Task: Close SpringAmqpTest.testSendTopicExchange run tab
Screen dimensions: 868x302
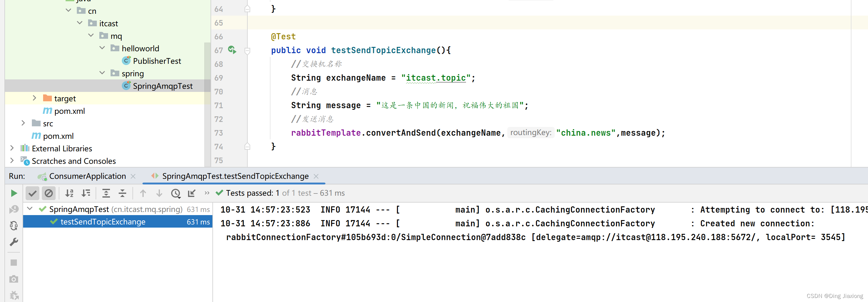Action: click(x=316, y=176)
